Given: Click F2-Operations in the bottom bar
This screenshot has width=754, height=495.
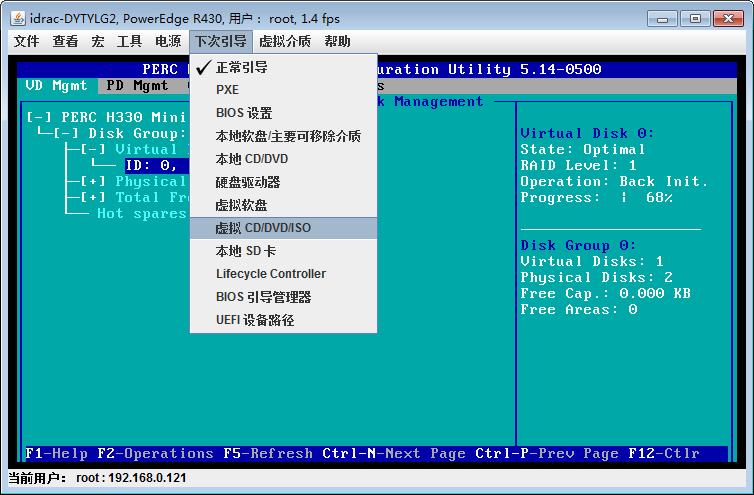Looking at the screenshot, I should pyautogui.click(x=155, y=454).
